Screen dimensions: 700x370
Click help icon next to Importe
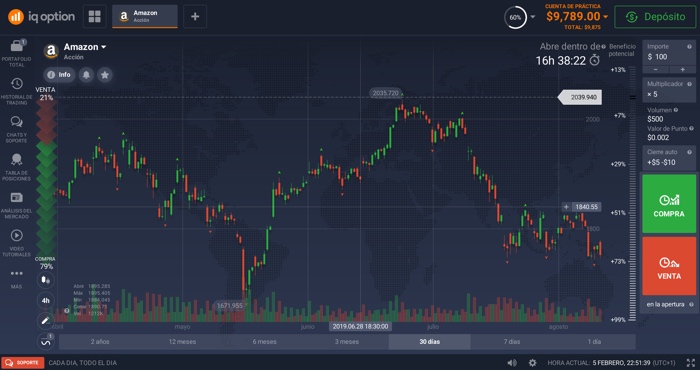[690, 46]
